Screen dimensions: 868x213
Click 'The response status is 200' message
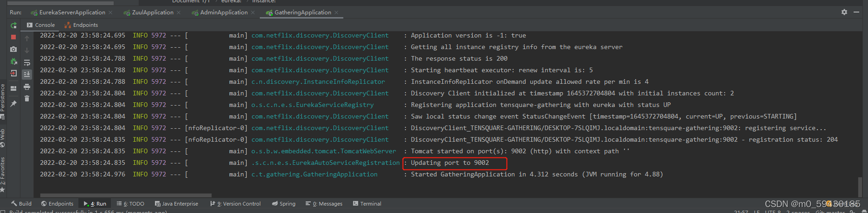(459, 59)
